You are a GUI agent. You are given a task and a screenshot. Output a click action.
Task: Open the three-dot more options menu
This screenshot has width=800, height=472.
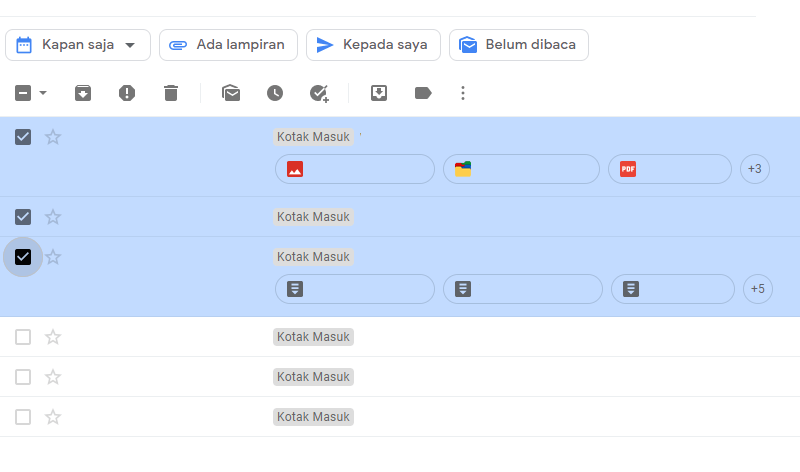coord(463,93)
